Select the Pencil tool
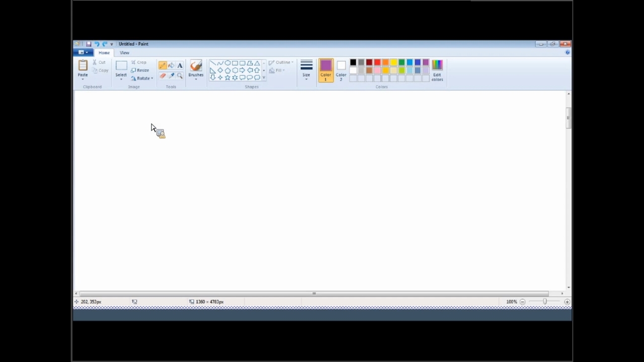This screenshot has width=644, height=362. point(163,65)
